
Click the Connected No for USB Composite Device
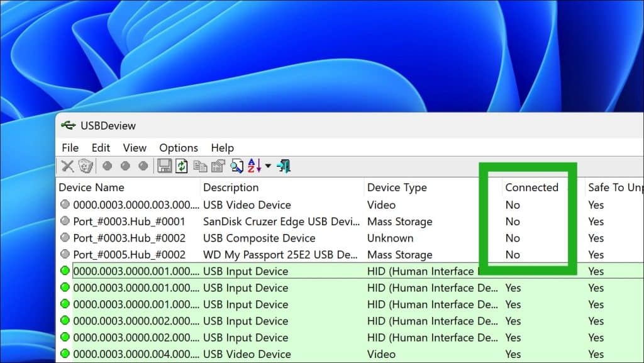[x=513, y=238]
